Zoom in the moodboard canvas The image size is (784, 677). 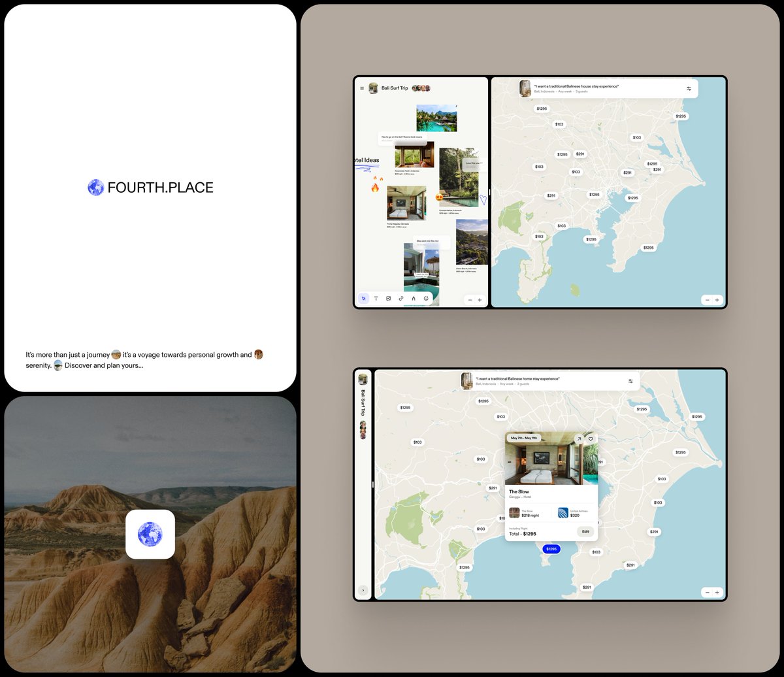click(480, 300)
